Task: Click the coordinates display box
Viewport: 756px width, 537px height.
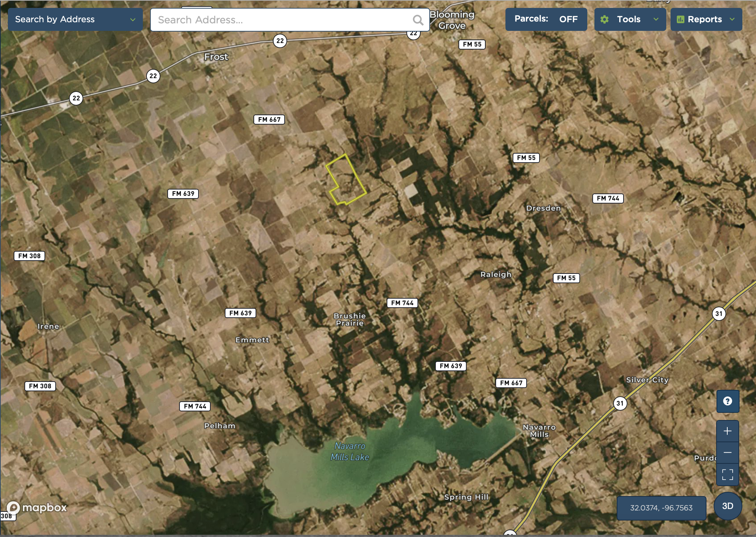Action: 661,508
